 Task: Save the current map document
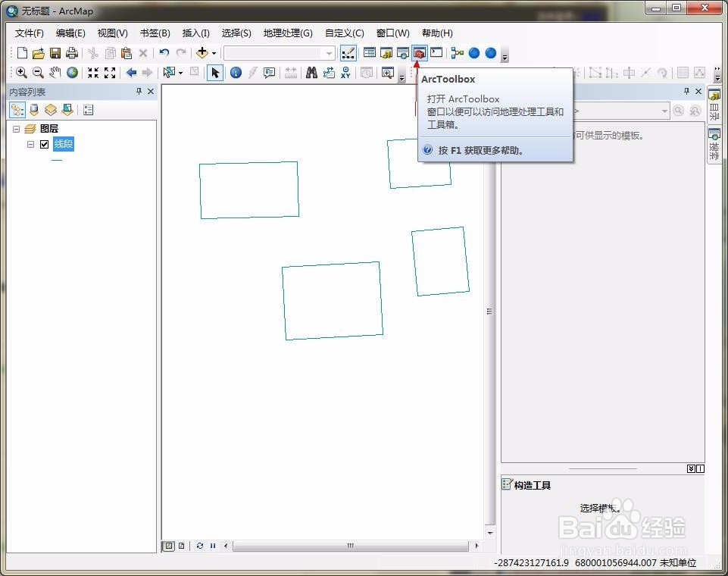pyautogui.click(x=55, y=53)
